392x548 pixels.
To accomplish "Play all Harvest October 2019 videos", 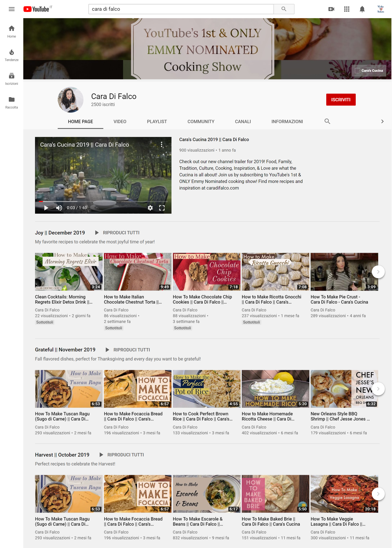I will pyautogui.click(x=122, y=455).
